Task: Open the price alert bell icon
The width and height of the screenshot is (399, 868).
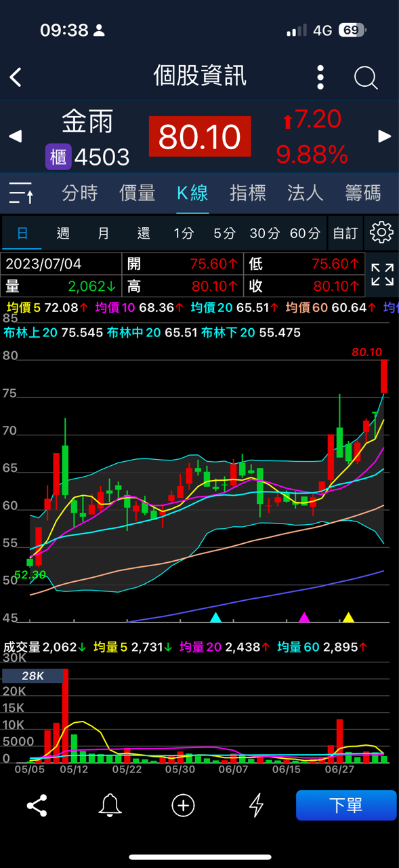Action: [x=110, y=806]
